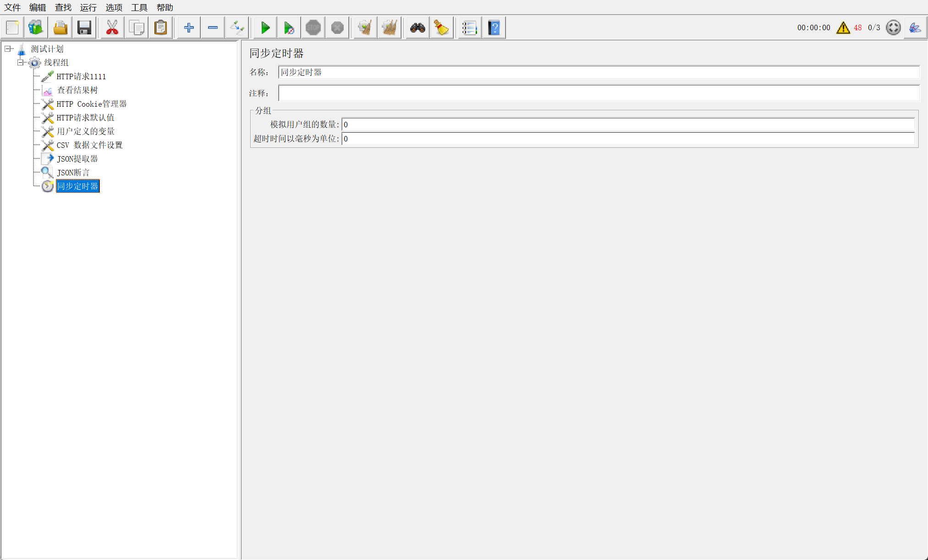Click the JMeter feather logo icon
The width and height of the screenshot is (928, 560).
point(915,28)
